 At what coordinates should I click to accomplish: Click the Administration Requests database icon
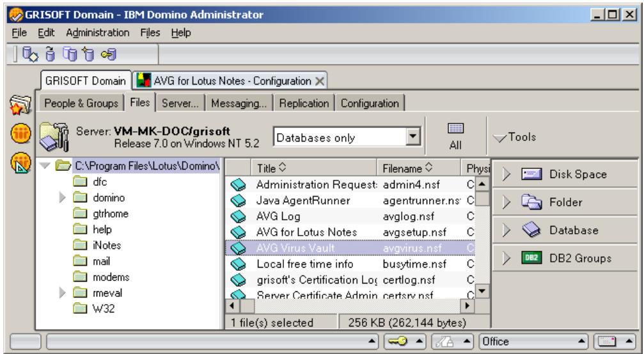point(238,185)
